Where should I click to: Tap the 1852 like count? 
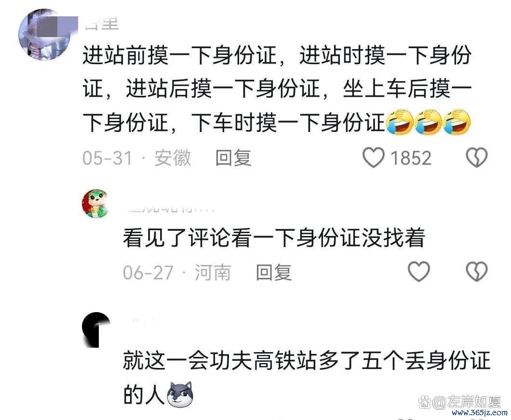(411, 158)
